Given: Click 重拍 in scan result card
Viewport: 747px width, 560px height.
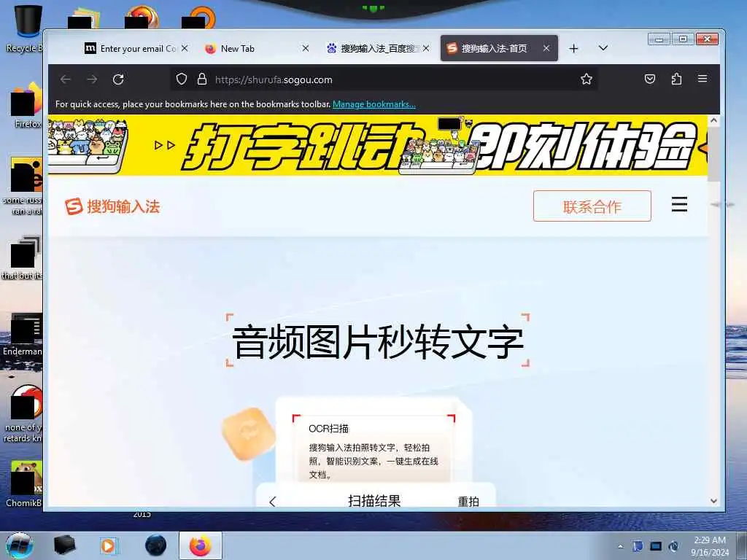Looking at the screenshot, I should pos(468,502).
